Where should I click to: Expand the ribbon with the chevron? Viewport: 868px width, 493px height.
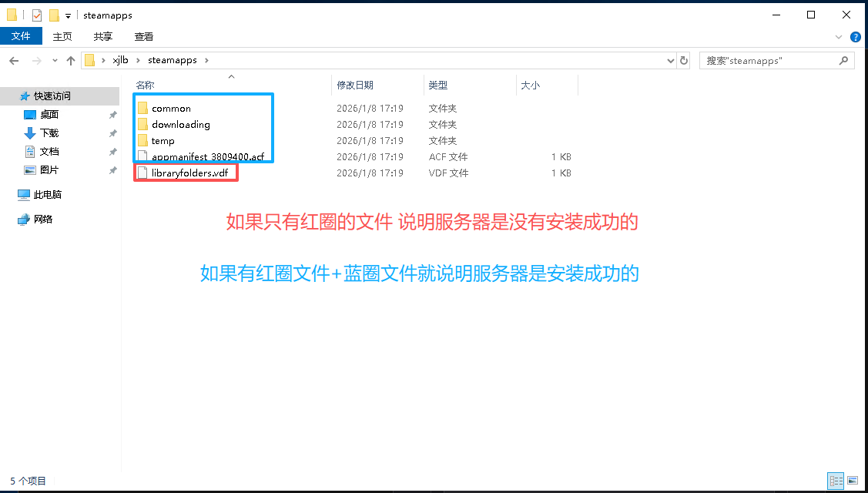point(839,36)
